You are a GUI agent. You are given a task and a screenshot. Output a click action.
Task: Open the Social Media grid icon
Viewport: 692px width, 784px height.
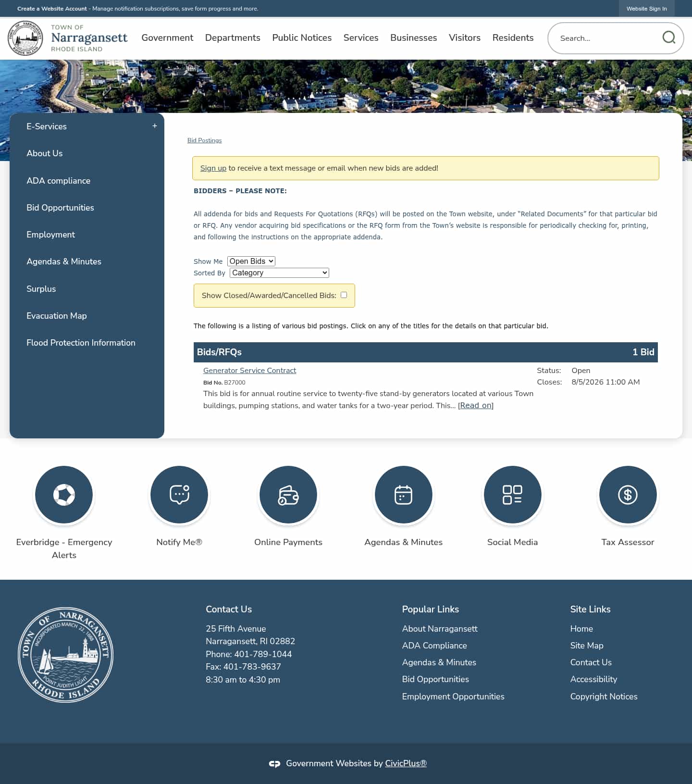point(512,495)
